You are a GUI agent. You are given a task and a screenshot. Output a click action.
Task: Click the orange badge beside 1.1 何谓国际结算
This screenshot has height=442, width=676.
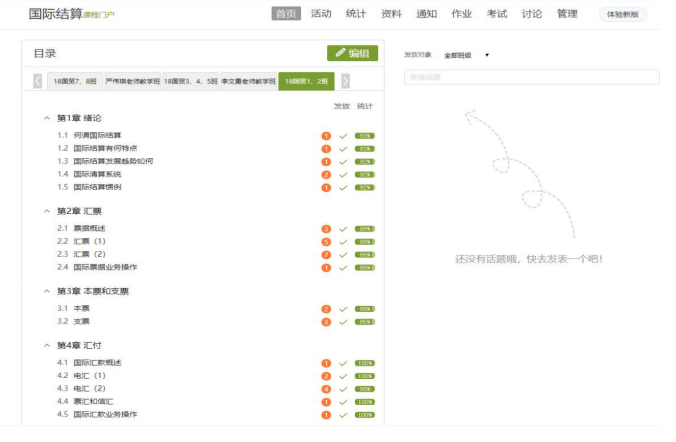click(326, 135)
